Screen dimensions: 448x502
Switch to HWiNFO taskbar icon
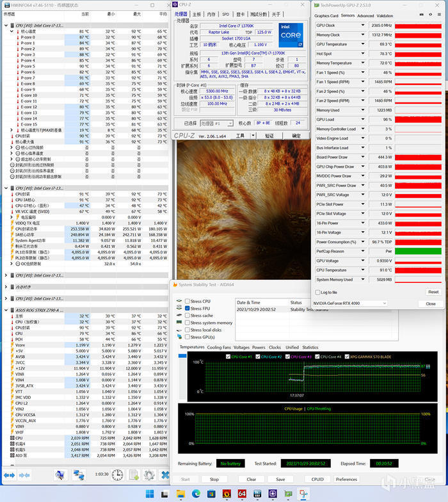tap(257, 494)
